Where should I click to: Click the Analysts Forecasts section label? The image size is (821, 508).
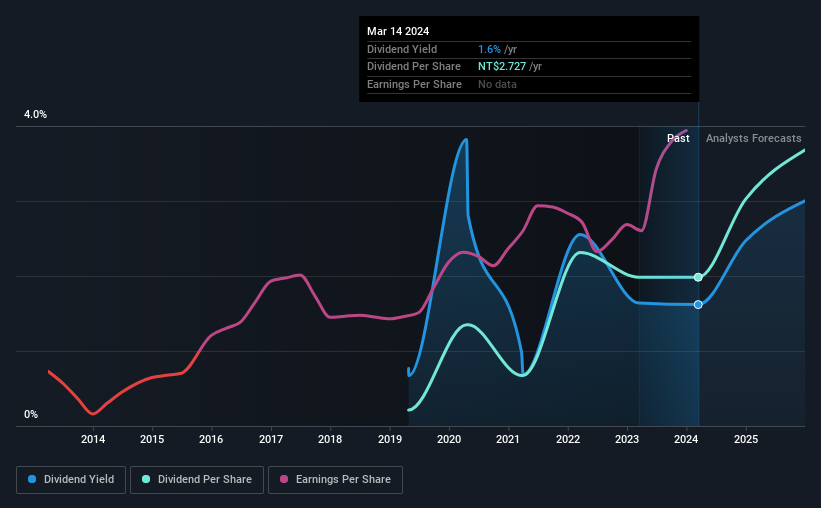(x=753, y=138)
